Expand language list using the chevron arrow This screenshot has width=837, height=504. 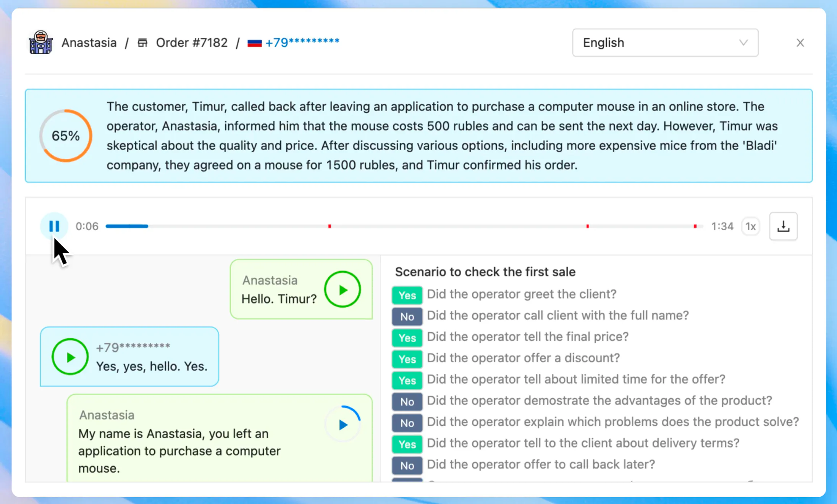743,42
